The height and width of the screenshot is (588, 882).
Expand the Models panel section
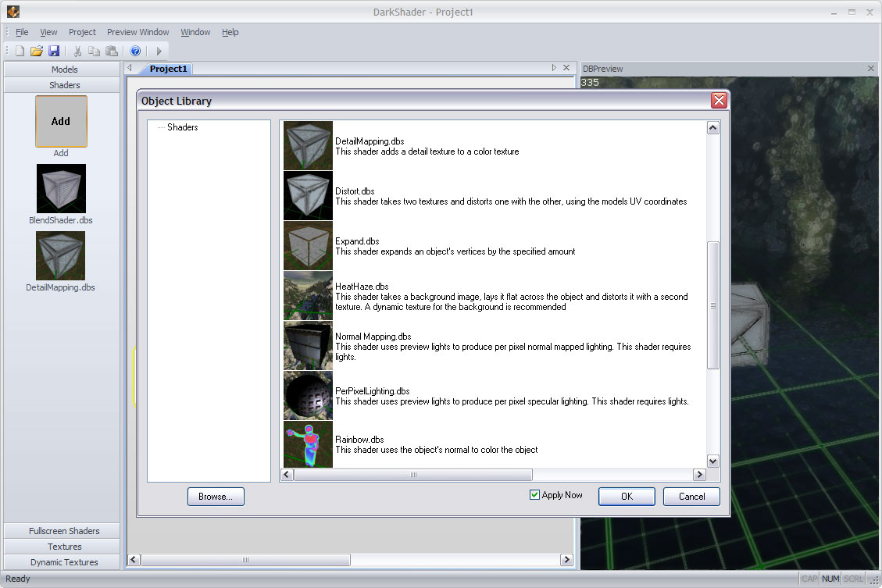click(64, 69)
